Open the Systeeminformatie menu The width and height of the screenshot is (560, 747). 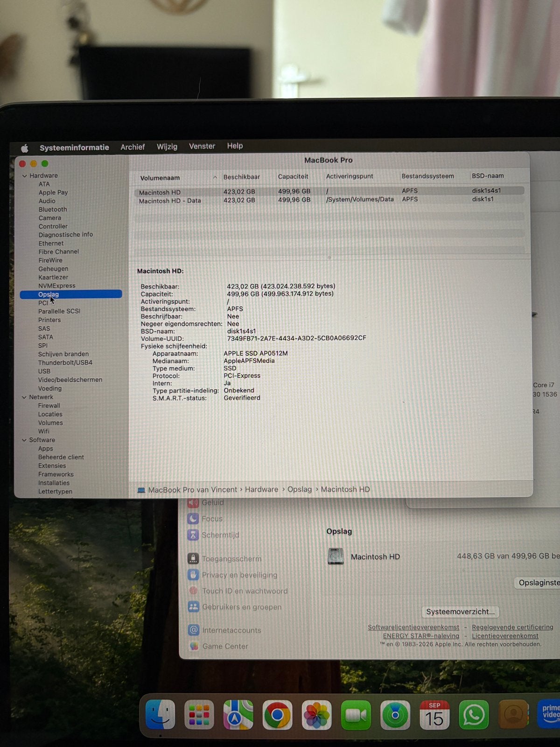pyautogui.click(x=74, y=148)
